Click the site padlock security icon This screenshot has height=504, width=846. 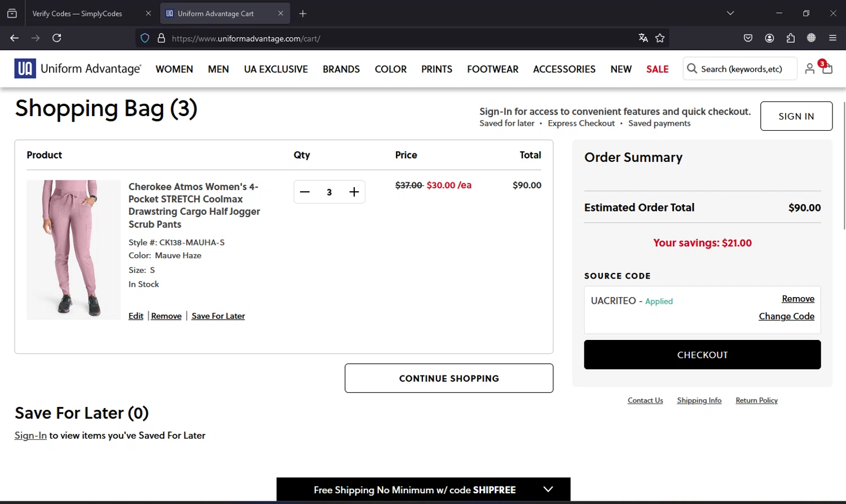tap(161, 38)
